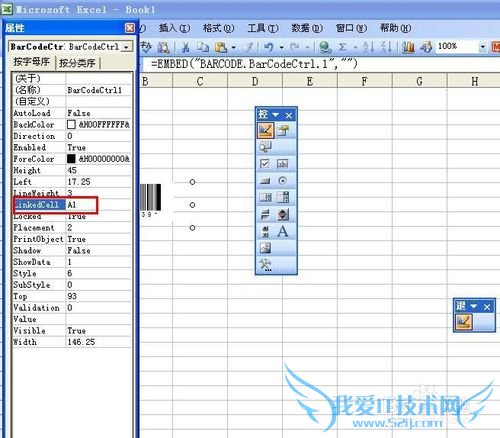Select the Scroll Bar control tool
The width and height of the screenshot is (500, 438).
click(265, 231)
